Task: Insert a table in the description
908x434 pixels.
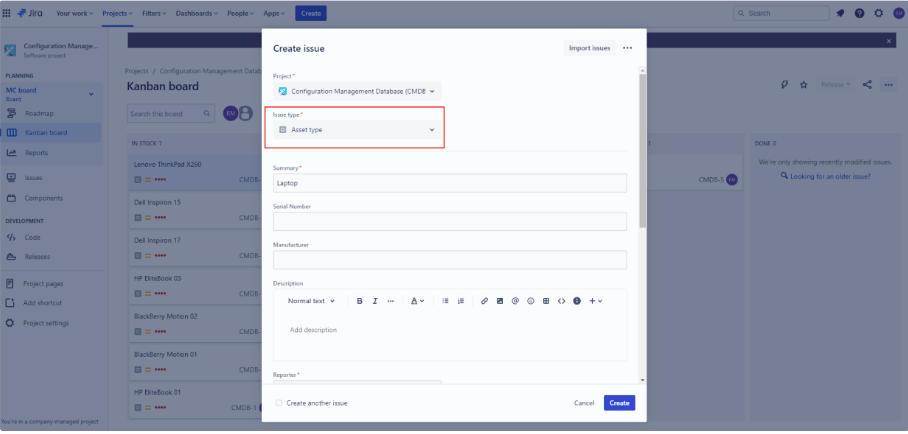Action: 546,301
